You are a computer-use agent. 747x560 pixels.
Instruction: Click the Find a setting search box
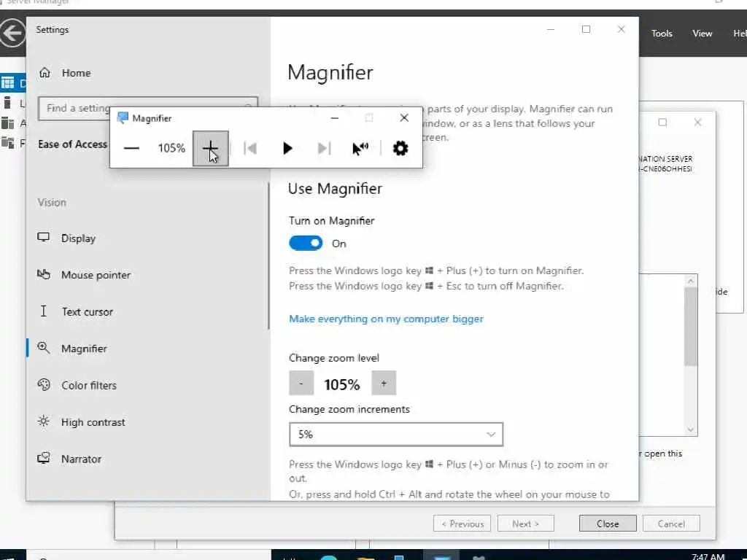click(x=148, y=108)
